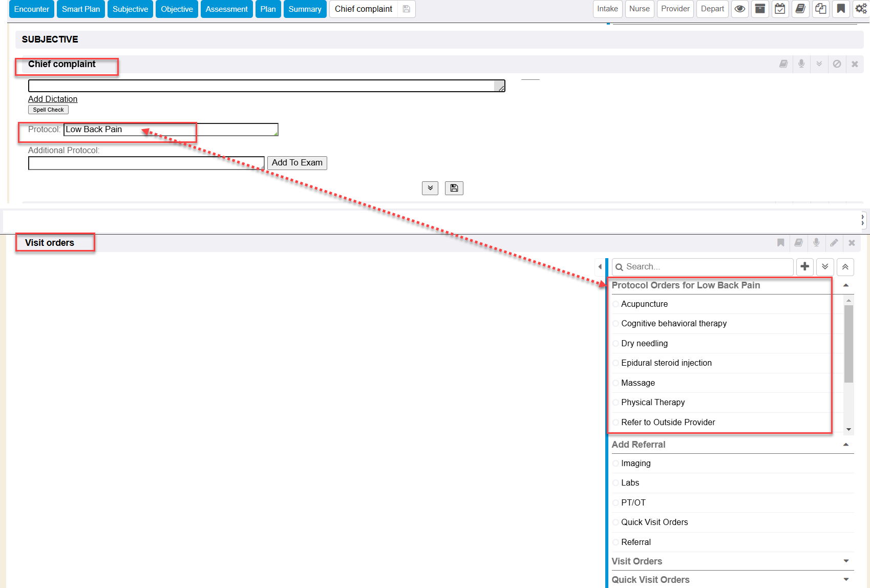The width and height of the screenshot is (870, 588).
Task: Click the eye icon in top toolbar
Action: 739,9
